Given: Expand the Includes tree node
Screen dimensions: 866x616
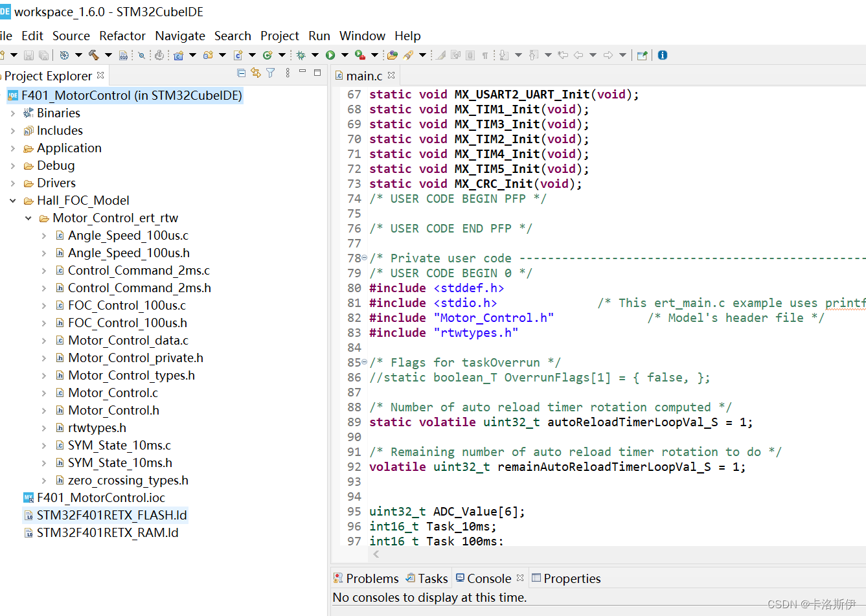Looking at the screenshot, I should pyautogui.click(x=13, y=131).
